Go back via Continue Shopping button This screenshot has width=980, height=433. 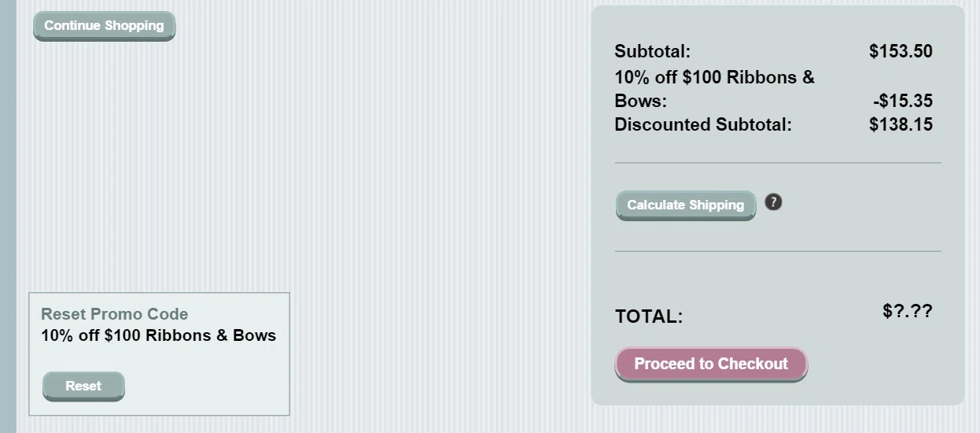(x=104, y=26)
